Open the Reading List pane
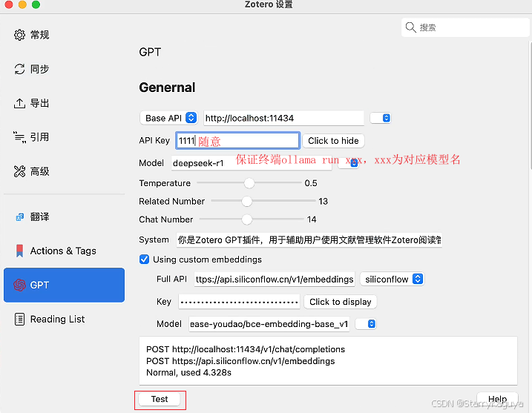Screen dimensions: 532x413 click(x=64, y=319)
